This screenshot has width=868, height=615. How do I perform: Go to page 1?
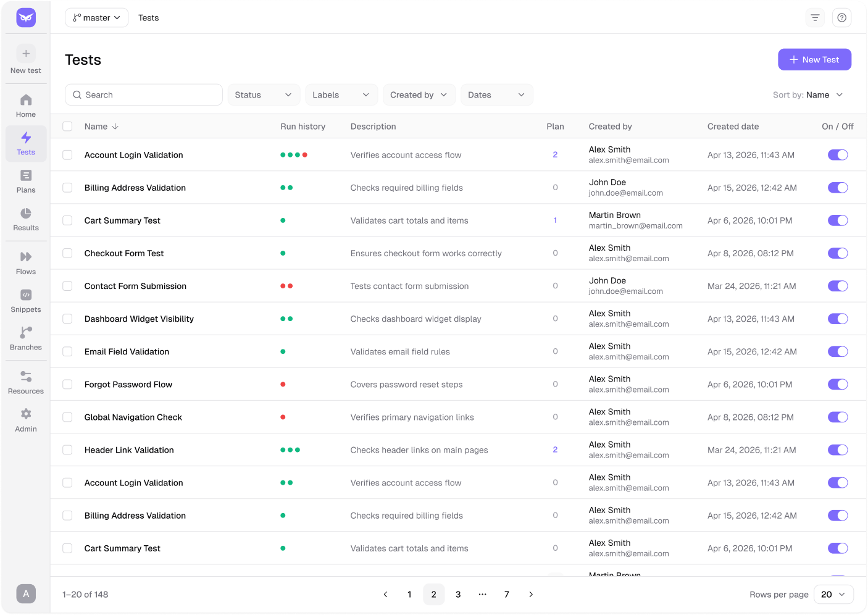pos(409,595)
